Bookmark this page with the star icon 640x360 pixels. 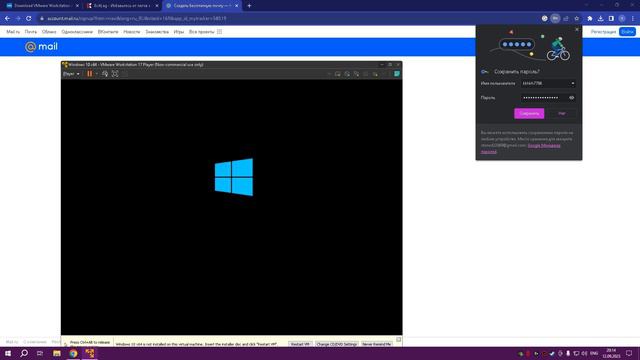coord(576,18)
